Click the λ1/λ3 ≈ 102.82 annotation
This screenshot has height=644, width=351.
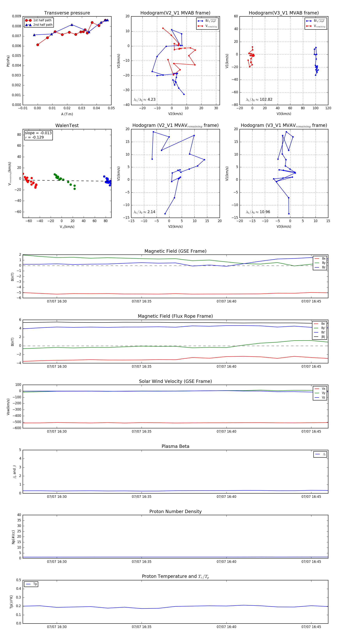click(259, 100)
